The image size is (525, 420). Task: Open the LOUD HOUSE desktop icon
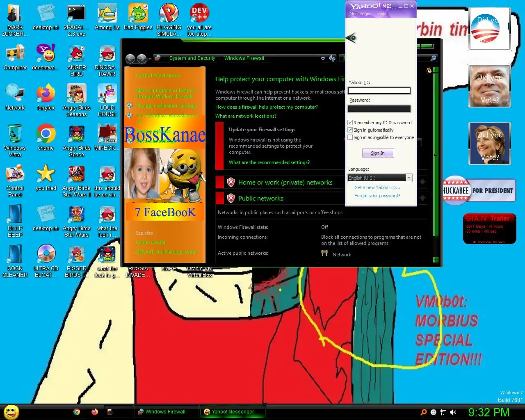click(107, 100)
